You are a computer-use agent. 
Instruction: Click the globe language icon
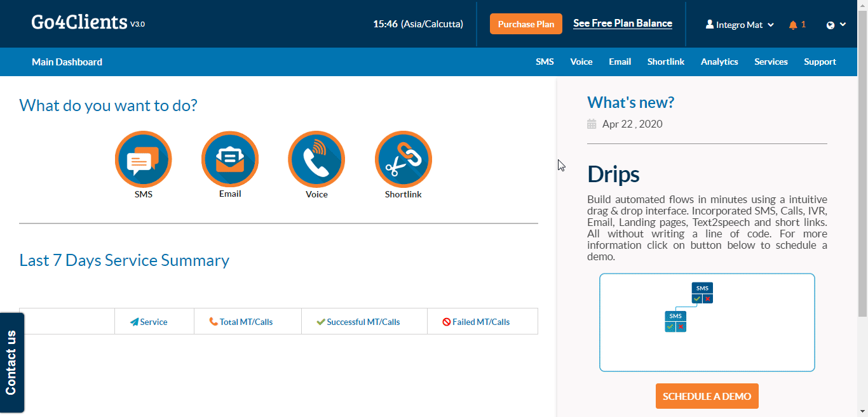point(831,25)
